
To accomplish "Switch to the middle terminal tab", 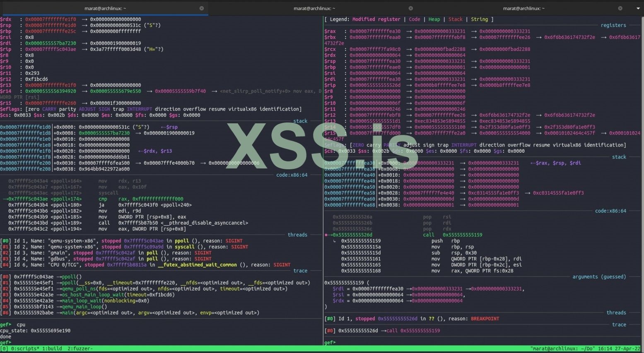I will (314, 8).
